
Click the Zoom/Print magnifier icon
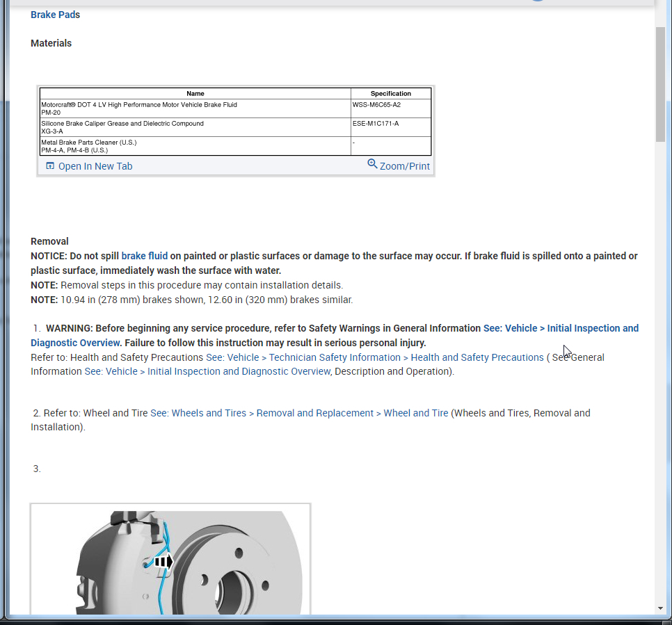372,163
